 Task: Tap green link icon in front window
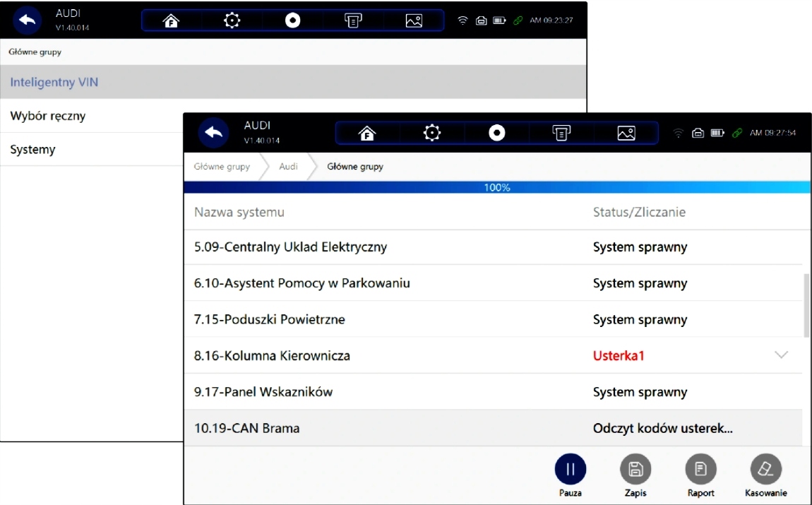[x=737, y=133]
